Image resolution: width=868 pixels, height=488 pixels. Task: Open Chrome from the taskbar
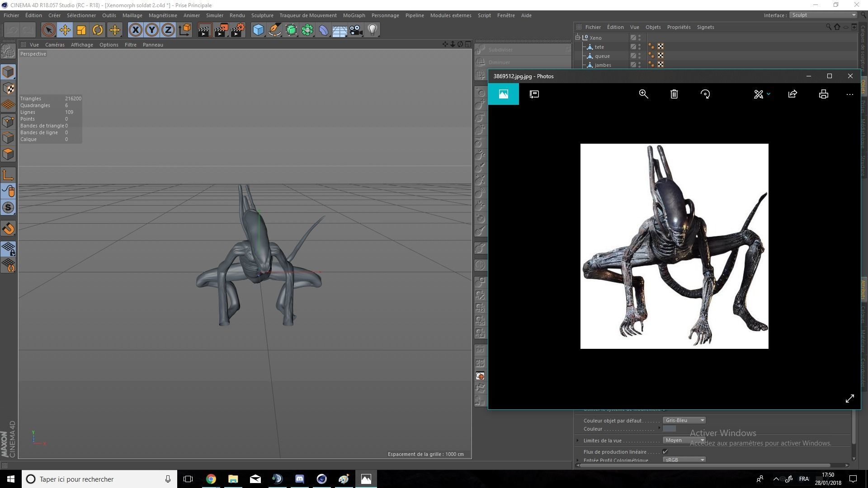coord(211,479)
